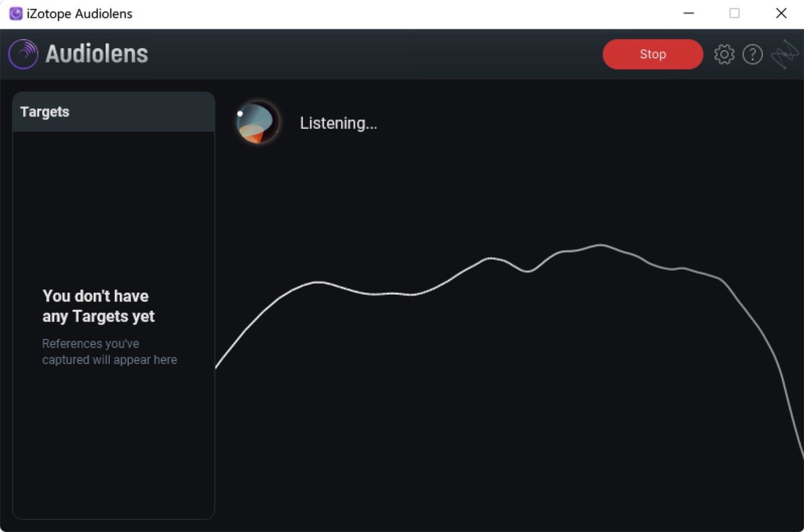Click the Audiolens wordmark in the header
This screenshot has width=804, height=532.
[x=96, y=54]
